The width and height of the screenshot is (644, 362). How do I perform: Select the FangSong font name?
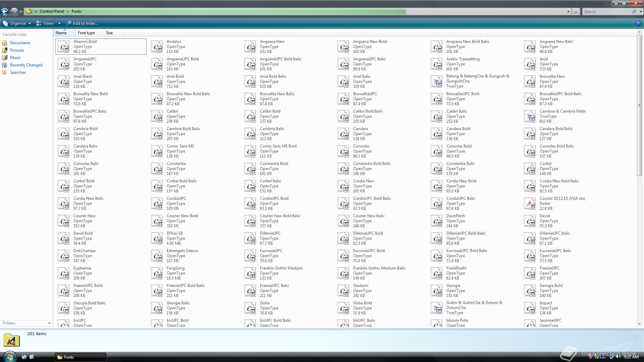point(175,268)
